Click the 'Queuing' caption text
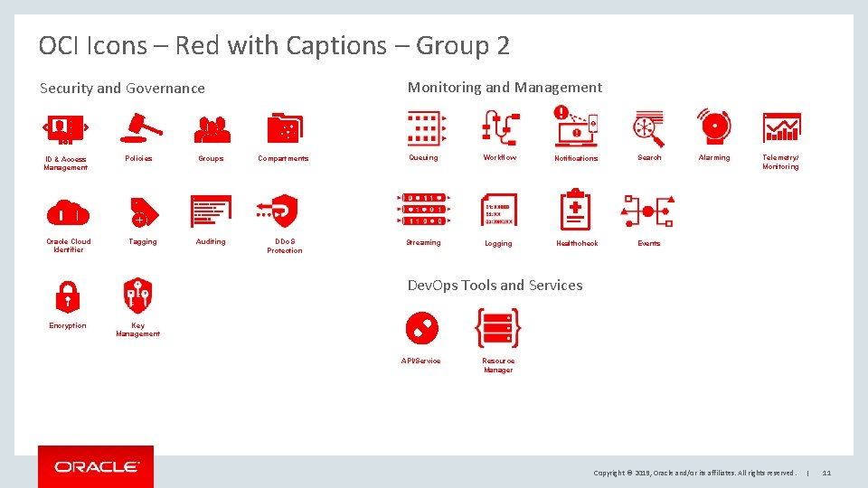The width and height of the screenshot is (868, 488). point(423,157)
